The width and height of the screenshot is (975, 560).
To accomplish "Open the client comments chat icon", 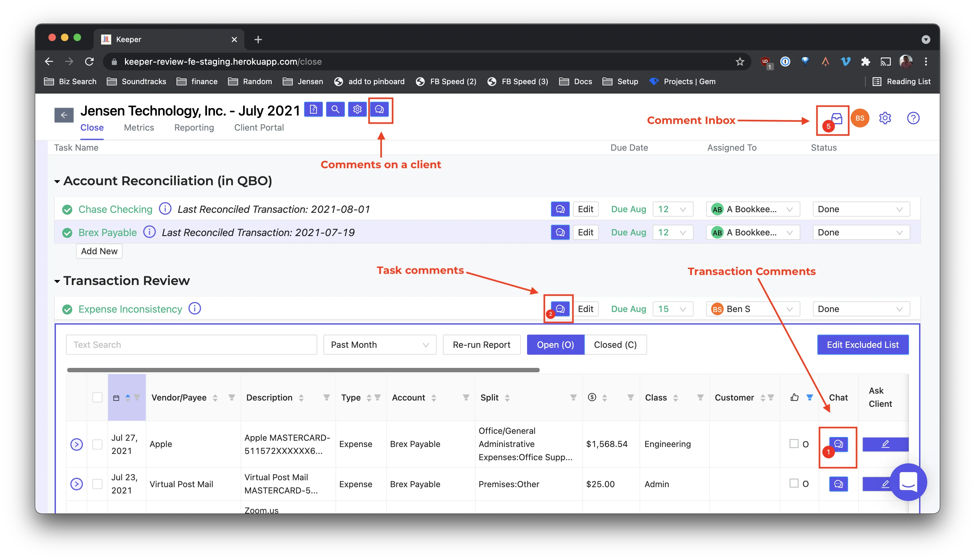I will point(379,110).
